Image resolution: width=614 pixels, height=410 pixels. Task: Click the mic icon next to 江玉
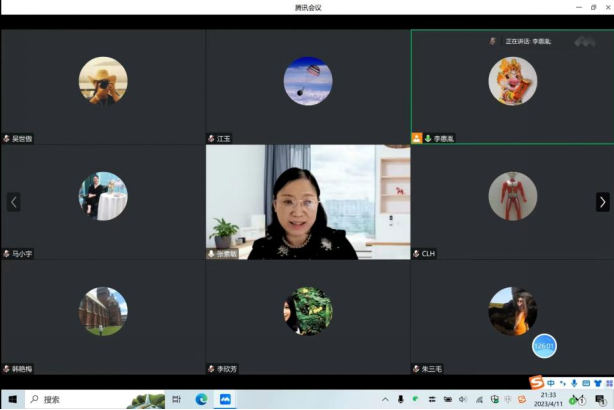point(211,139)
